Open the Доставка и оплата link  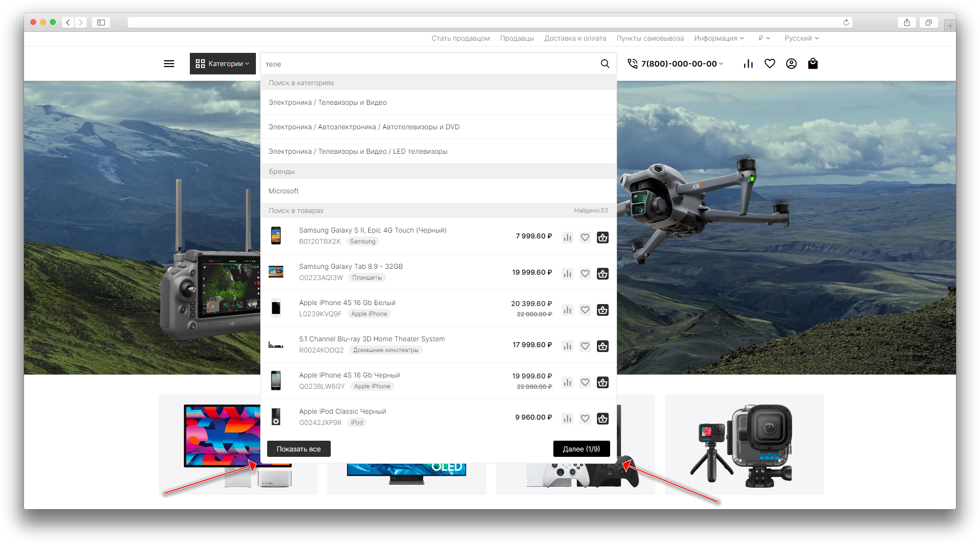pos(575,38)
